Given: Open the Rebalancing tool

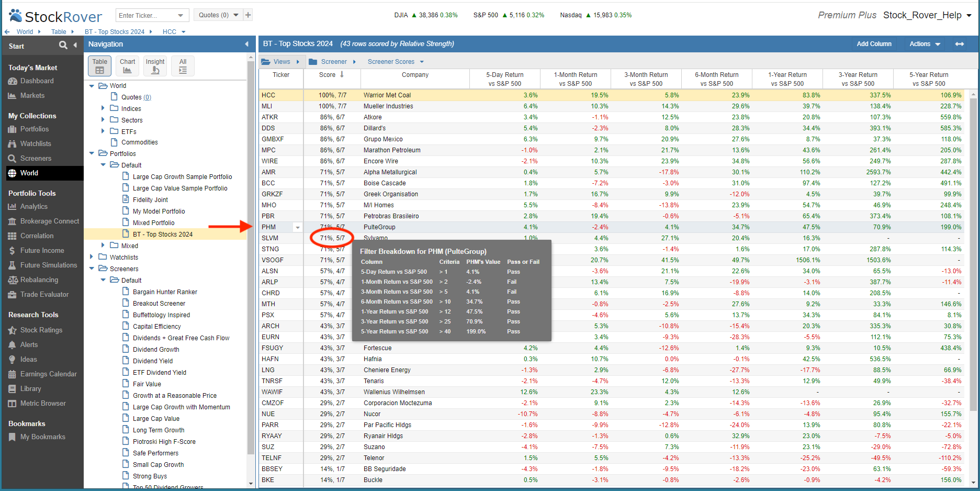Looking at the screenshot, I should 39,280.
